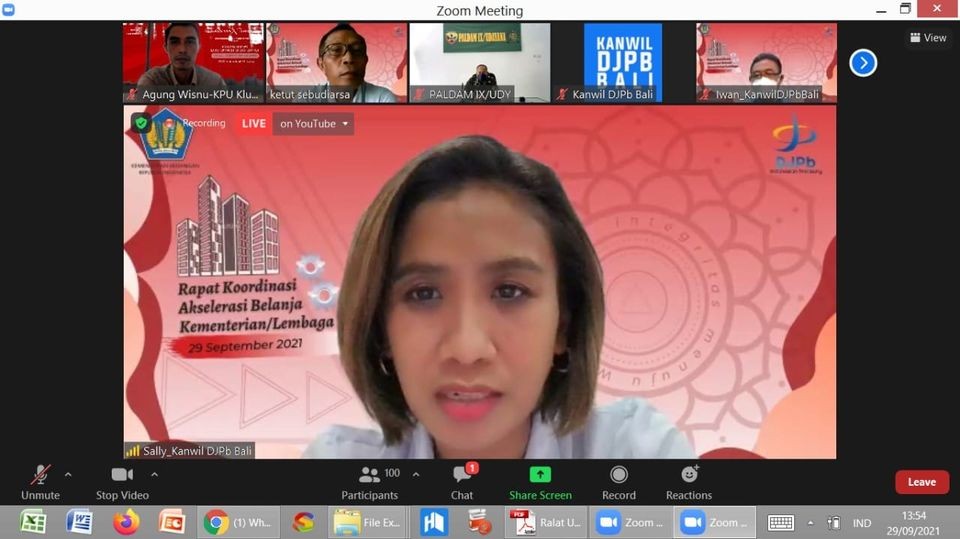This screenshot has height=539, width=960.
Task: Expand video options arrow next to Stop Video
Action: pos(154,474)
